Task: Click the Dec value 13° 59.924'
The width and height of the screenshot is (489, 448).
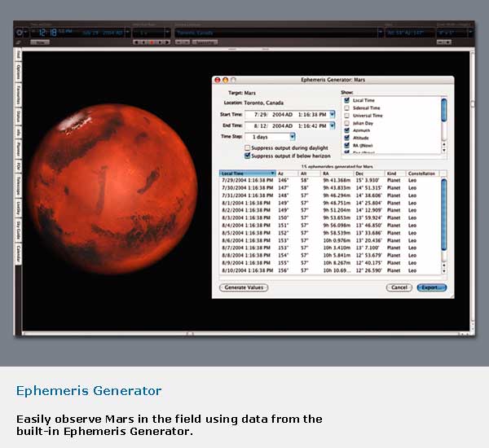Action: 369,218
